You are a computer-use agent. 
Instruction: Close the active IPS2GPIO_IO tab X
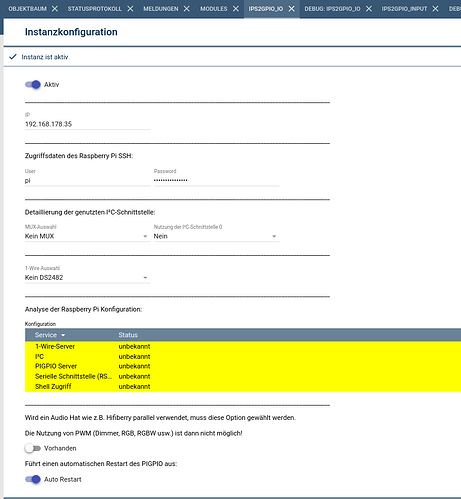292,9
